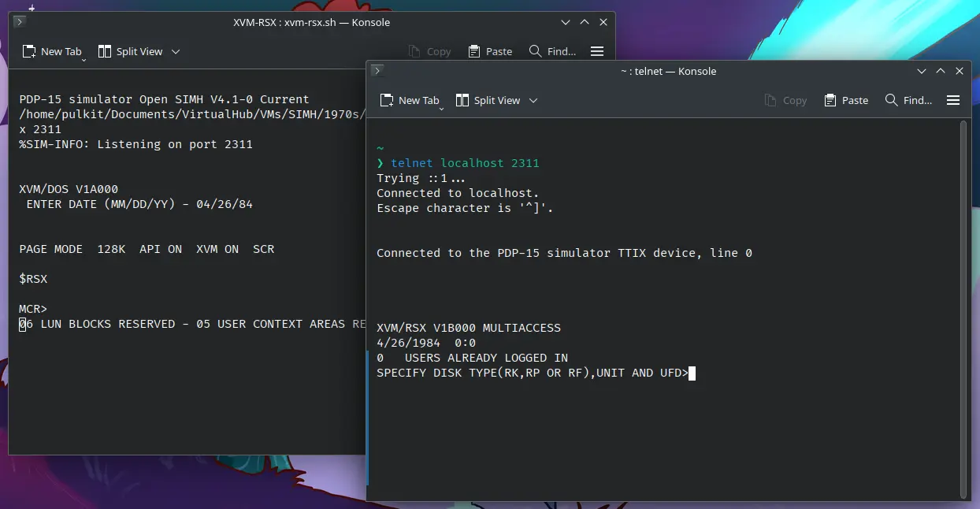Expand the Split View dropdown arrow in XVM-RSX window
Viewport: 980px width, 509px height.
tap(176, 51)
